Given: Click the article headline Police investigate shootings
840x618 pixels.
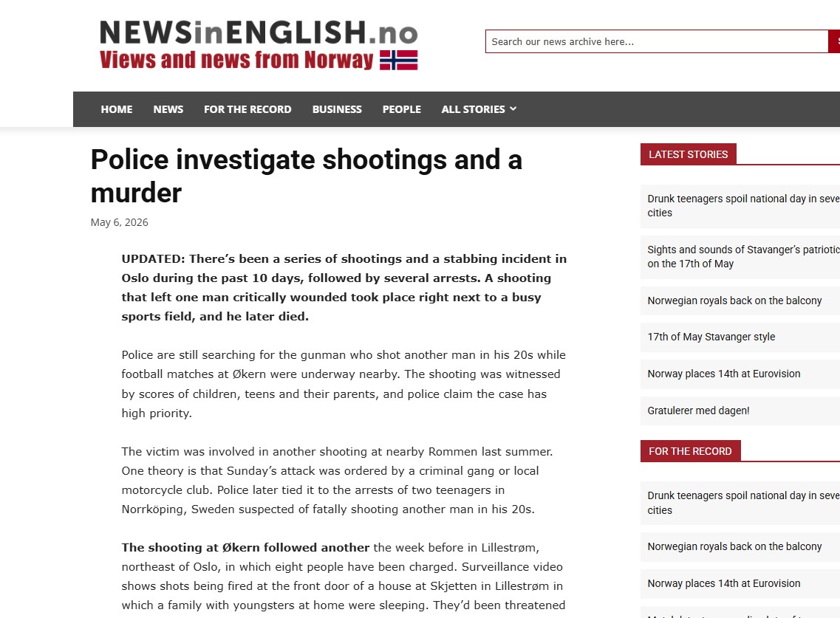Looking at the screenshot, I should pyautogui.click(x=307, y=176).
